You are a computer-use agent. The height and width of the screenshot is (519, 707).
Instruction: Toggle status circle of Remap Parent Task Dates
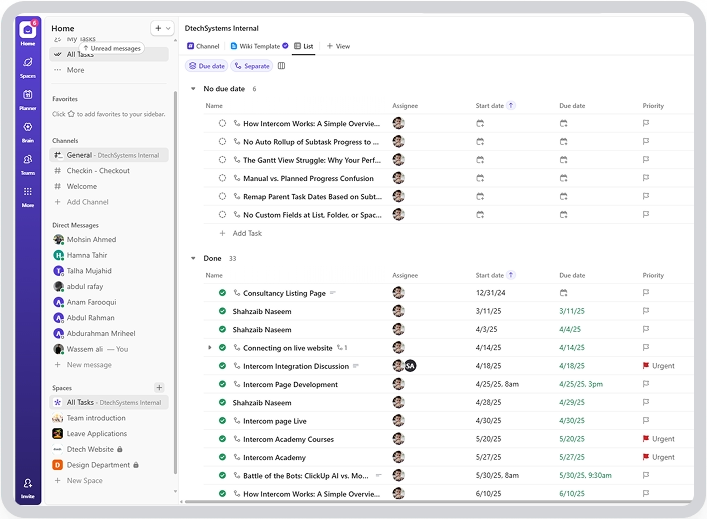[222, 197]
